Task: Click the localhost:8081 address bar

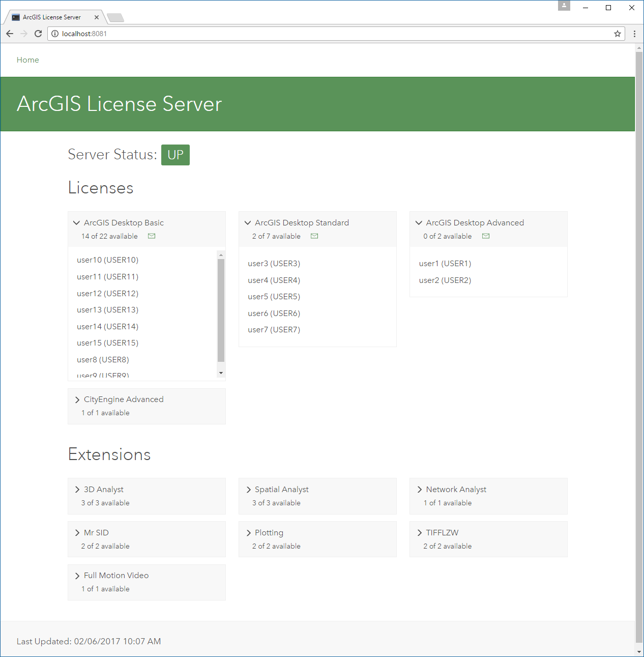Action: [336, 34]
